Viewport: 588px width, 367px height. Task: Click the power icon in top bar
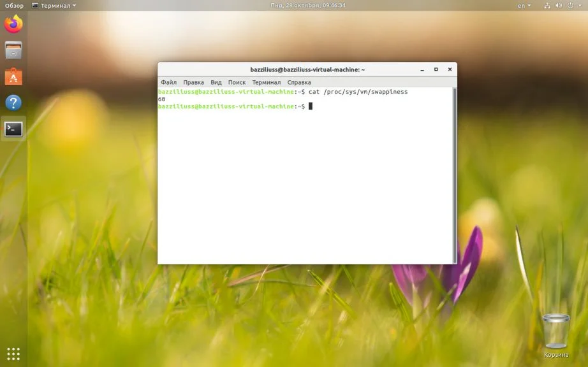click(570, 5)
